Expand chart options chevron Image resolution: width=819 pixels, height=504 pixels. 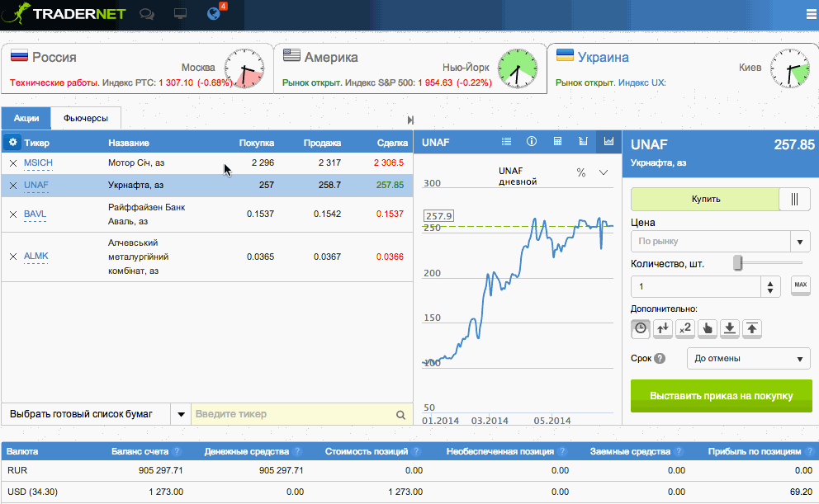(x=604, y=172)
